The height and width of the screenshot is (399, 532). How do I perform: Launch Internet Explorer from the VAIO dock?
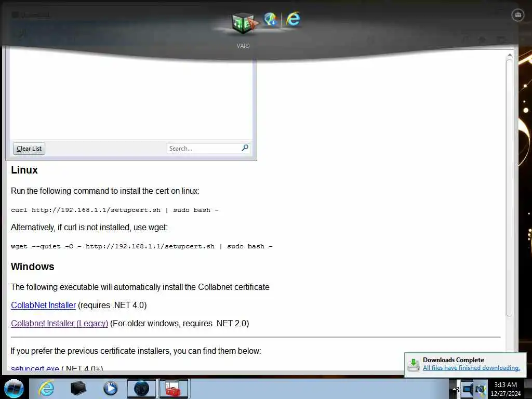[293, 19]
